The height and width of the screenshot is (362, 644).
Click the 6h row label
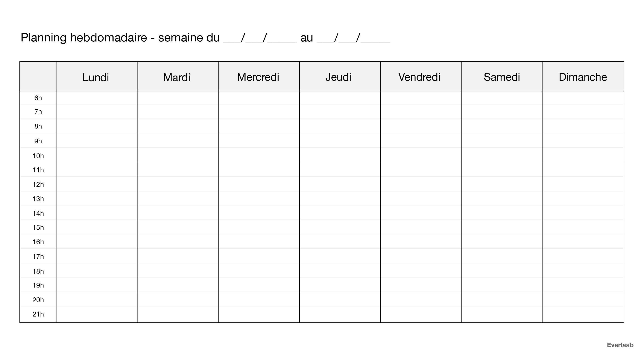coord(38,98)
